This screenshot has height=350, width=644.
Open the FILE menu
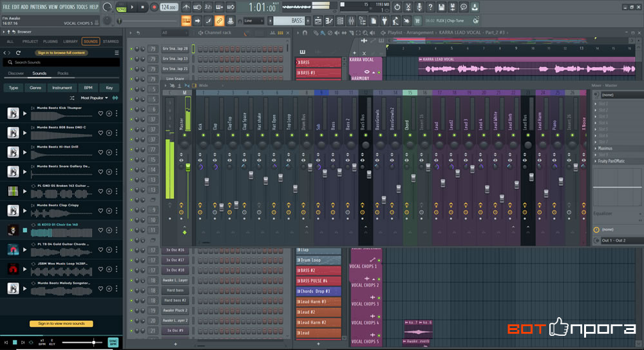[x=6, y=7]
